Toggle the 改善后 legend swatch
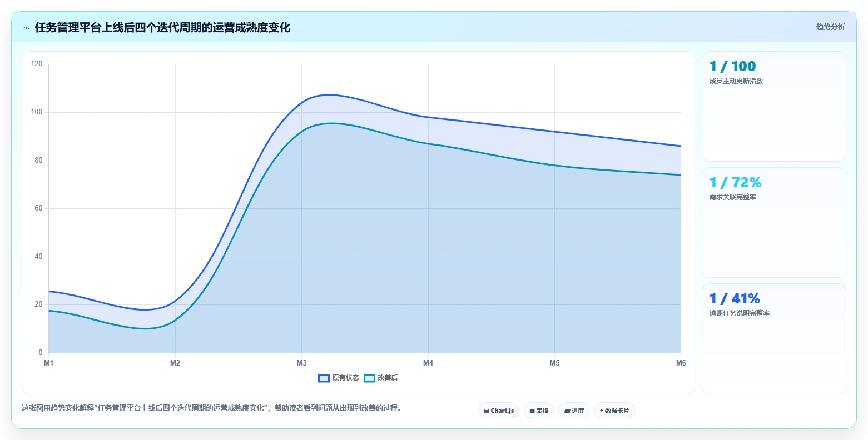This screenshot has height=440, width=868. coord(369,378)
